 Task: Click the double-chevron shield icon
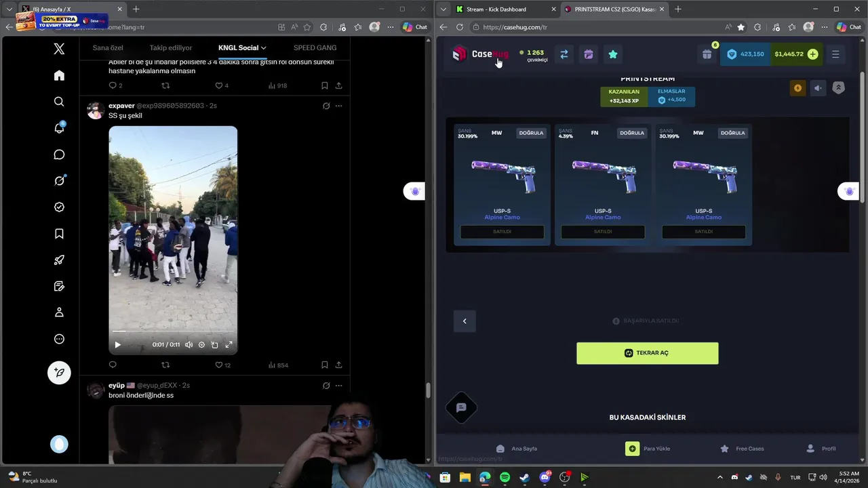point(838,88)
